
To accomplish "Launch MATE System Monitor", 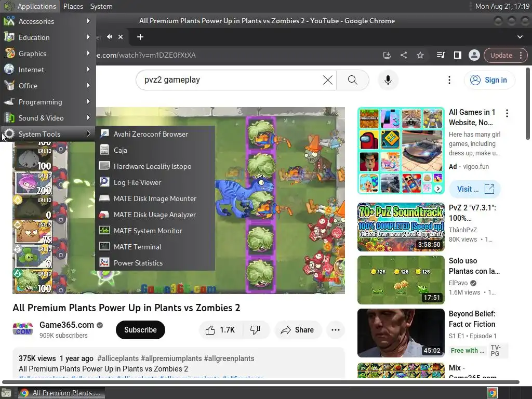I will pos(155,231).
